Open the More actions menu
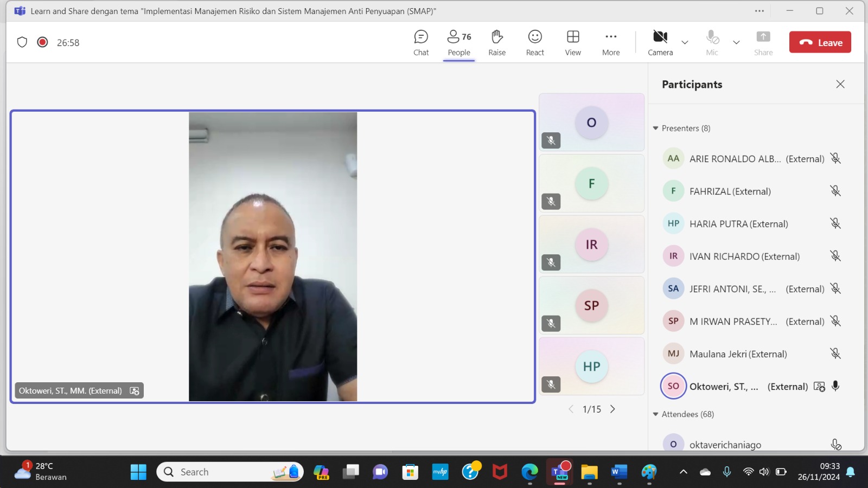868x488 pixels. pyautogui.click(x=611, y=42)
